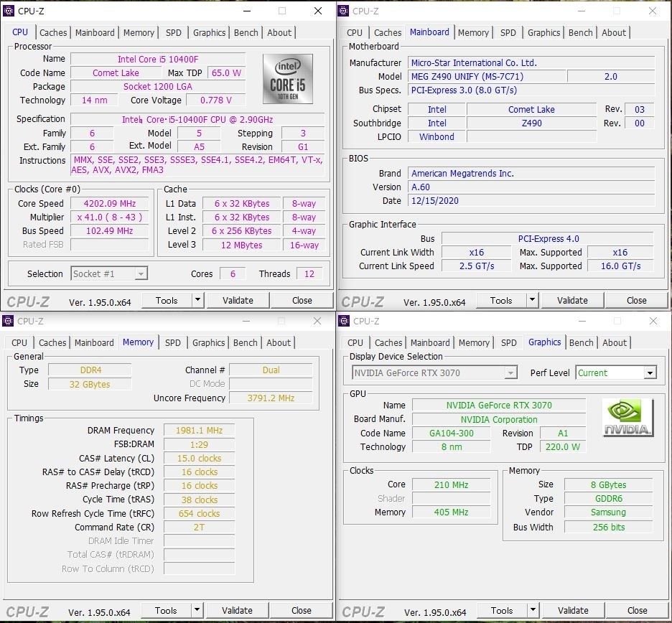Open the Bench tab in the CPU window
Viewport: 672px width, 623px height.
coord(246,32)
